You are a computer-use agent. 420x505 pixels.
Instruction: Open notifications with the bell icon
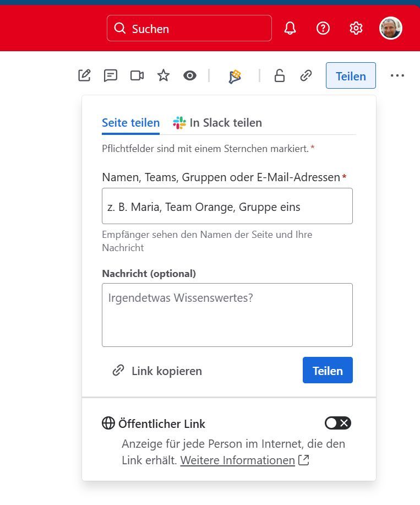290,28
